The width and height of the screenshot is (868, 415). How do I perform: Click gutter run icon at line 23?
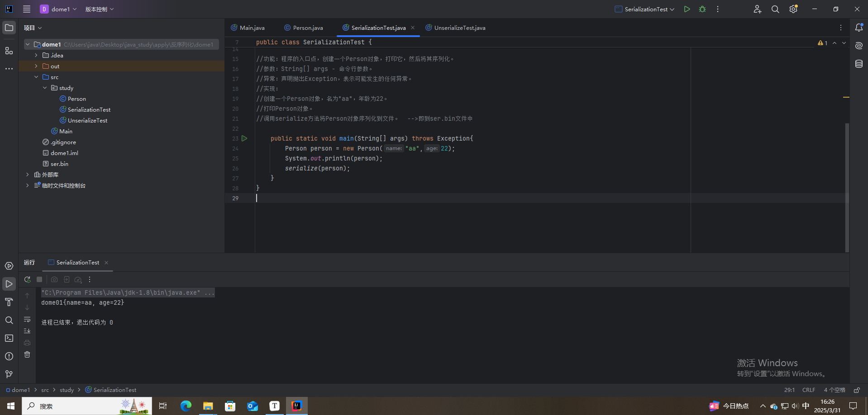pos(244,138)
